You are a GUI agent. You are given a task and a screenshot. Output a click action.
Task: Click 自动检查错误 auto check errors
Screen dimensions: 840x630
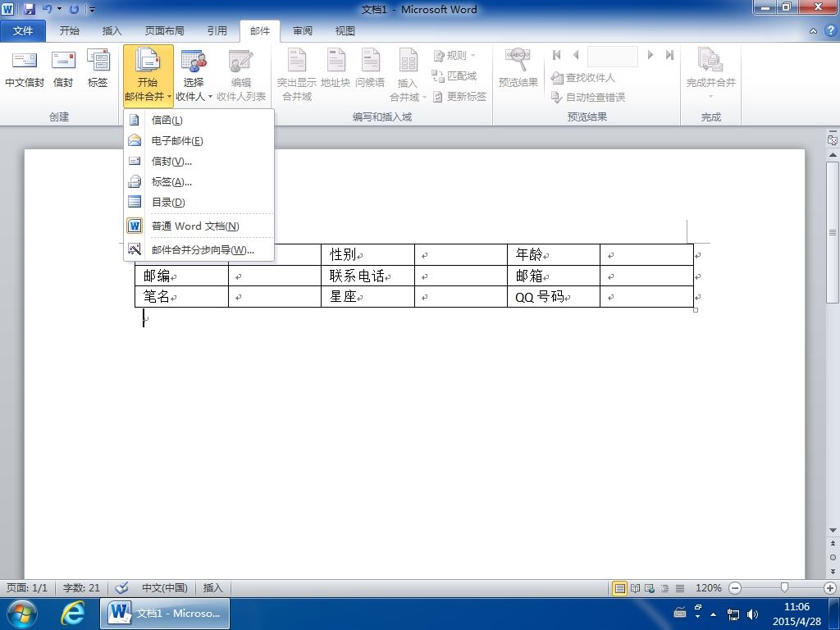point(588,98)
